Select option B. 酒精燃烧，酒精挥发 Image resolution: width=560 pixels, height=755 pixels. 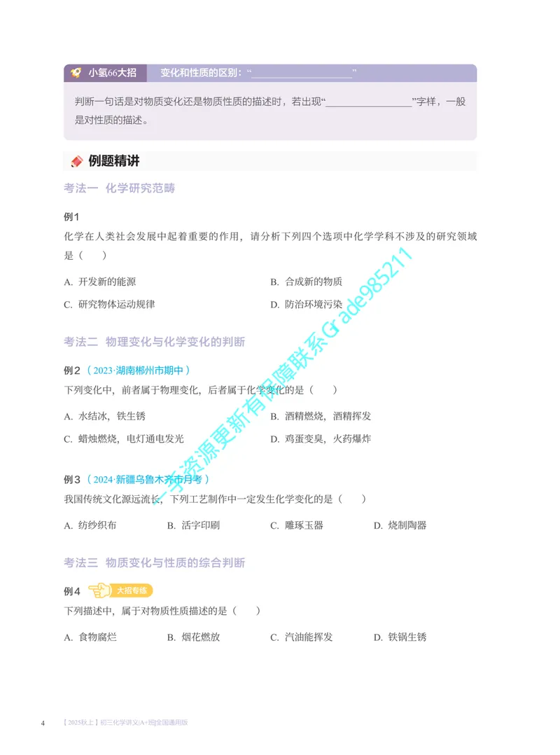click(321, 416)
